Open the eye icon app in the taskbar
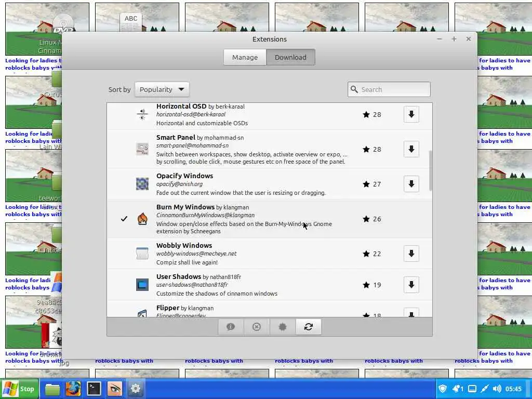The image size is (532, 399). [114, 389]
